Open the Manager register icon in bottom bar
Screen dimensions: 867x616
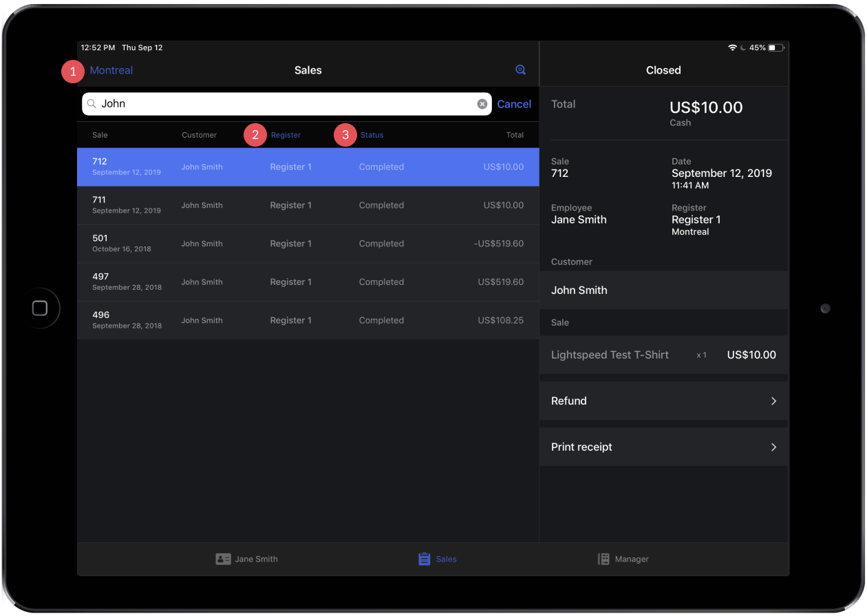click(x=603, y=559)
